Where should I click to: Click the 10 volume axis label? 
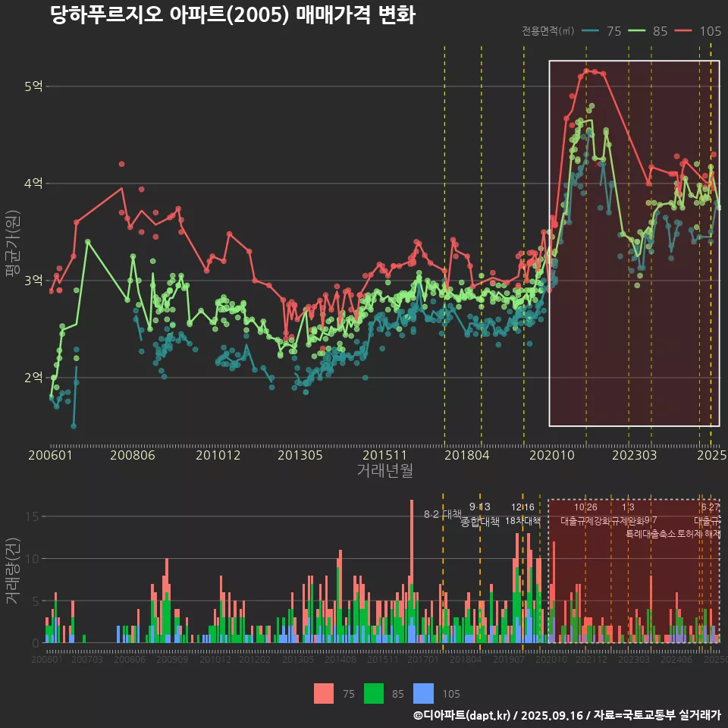[x=32, y=559]
